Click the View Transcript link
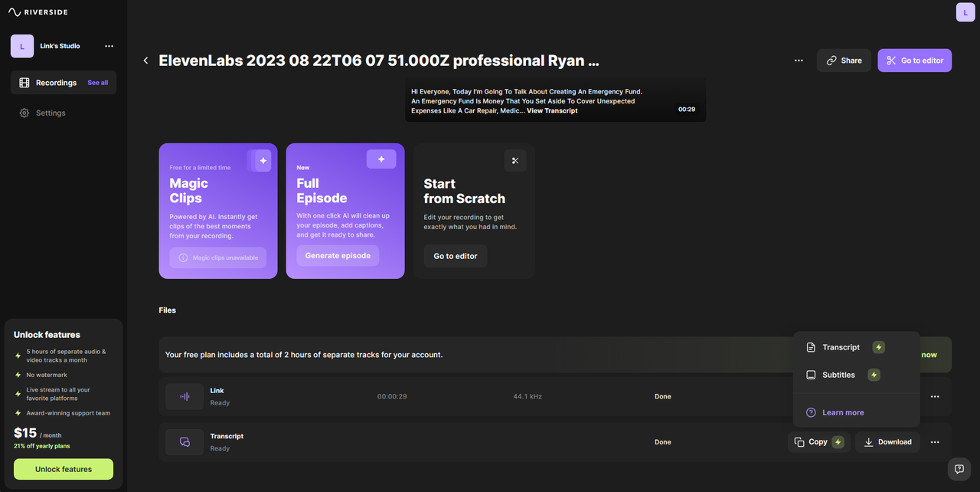Image resolution: width=980 pixels, height=492 pixels. (552, 110)
